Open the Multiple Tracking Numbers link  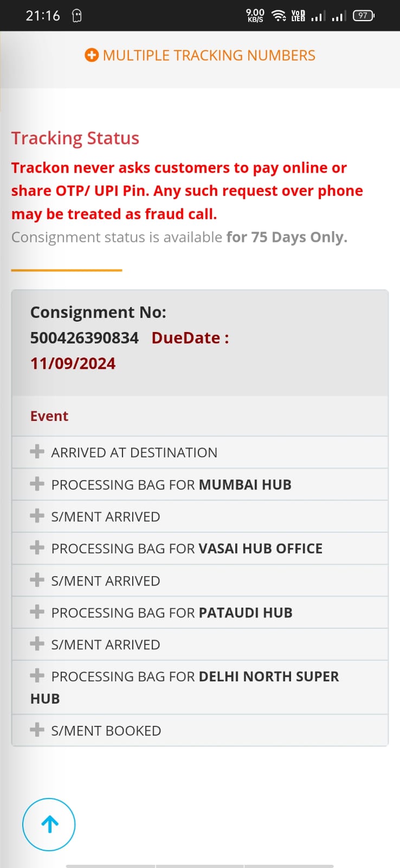point(209,55)
